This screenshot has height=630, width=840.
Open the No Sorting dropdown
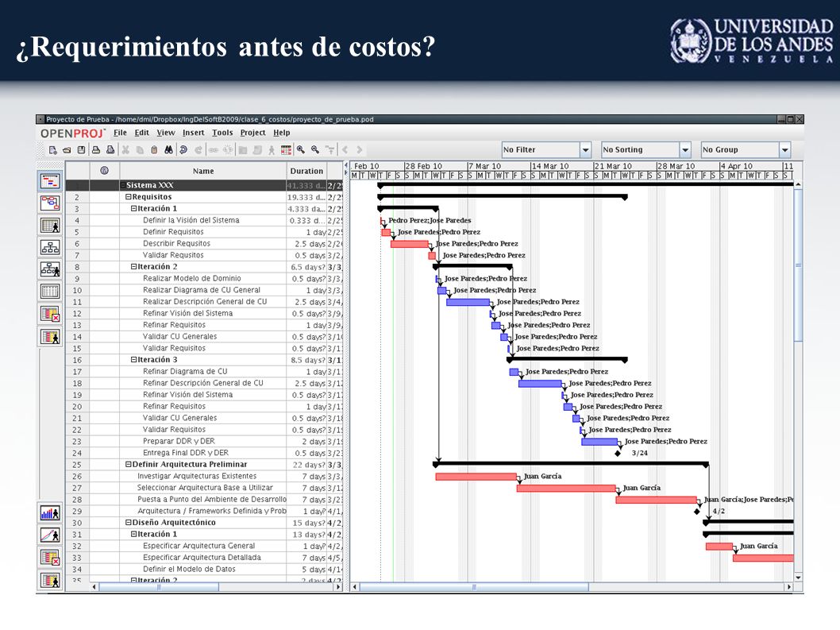pyautogui.click(x=685, y=150)
